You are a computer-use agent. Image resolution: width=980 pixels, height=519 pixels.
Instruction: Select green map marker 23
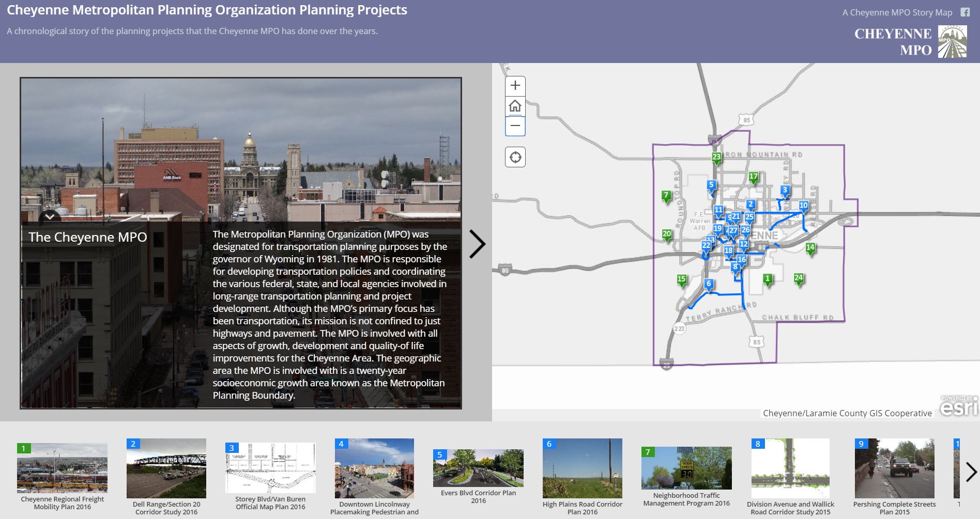tap(716, 158)
